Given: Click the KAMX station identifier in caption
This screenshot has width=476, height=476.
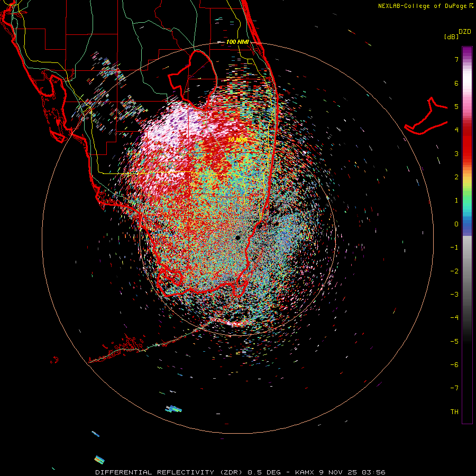Looking at the screenshot, I should (x=304, y=472).
